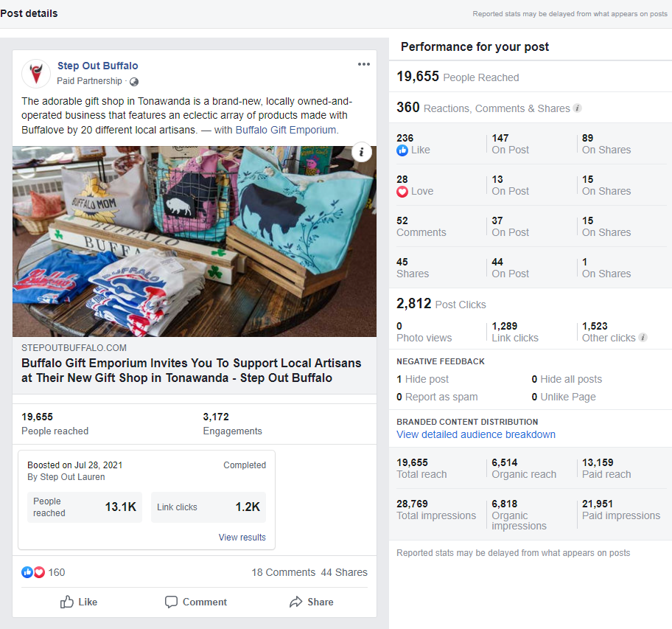The width and height of the screenshot is (672, 629).
Task: Click the Share button under the post
Action: [312, 602]
